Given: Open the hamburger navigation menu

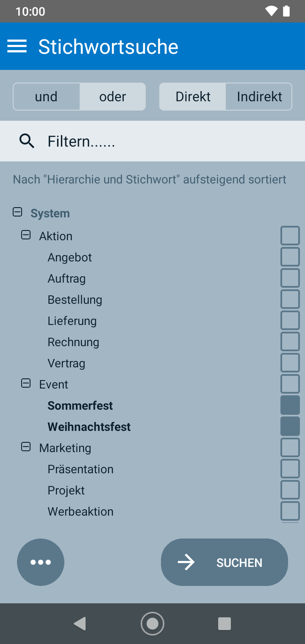Looking at the screenshot, I should 17,46.
